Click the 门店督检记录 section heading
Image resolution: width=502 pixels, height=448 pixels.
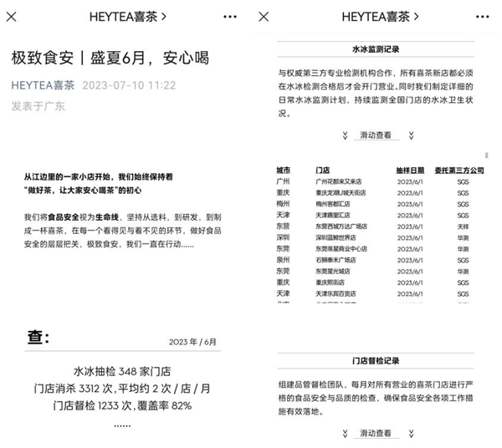click(x=376, y=361)
